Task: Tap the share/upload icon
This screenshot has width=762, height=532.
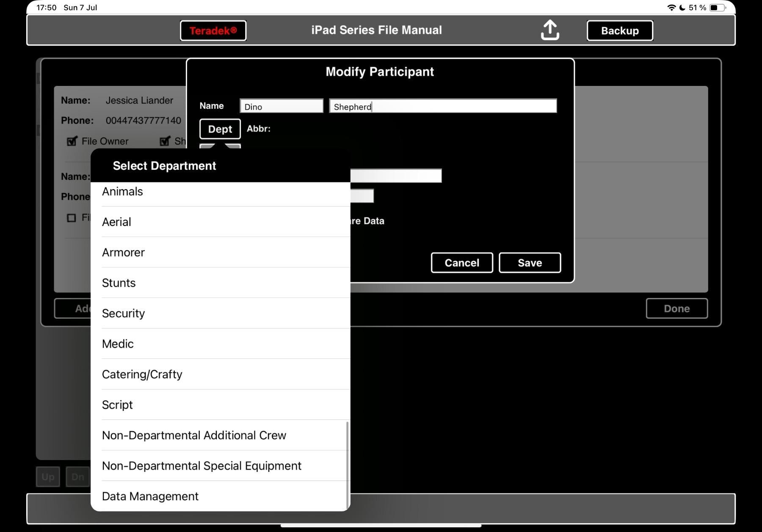Action: (550, 30)
